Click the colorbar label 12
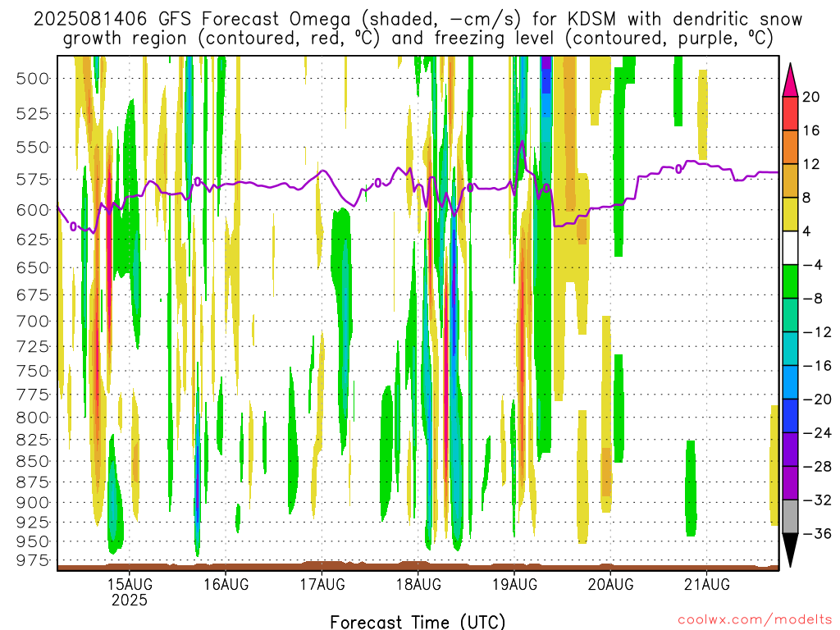This screenshot has height=630, width=840. (811, 164)
